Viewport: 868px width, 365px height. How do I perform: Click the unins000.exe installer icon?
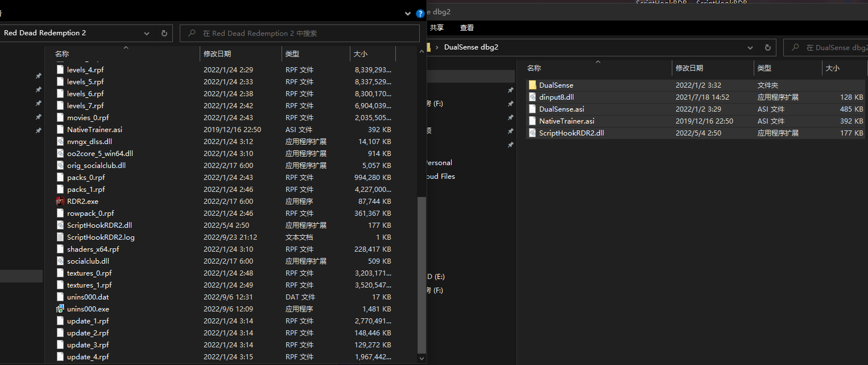pos(60,309)
